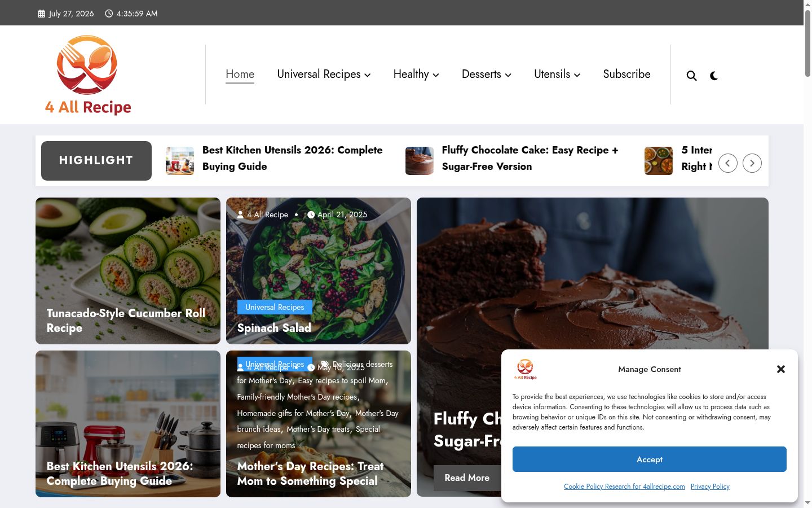Viewport: 812px width, 508px height.
Task: Open the Cookie Policy Research link
Action: click(x=624, y=487)
